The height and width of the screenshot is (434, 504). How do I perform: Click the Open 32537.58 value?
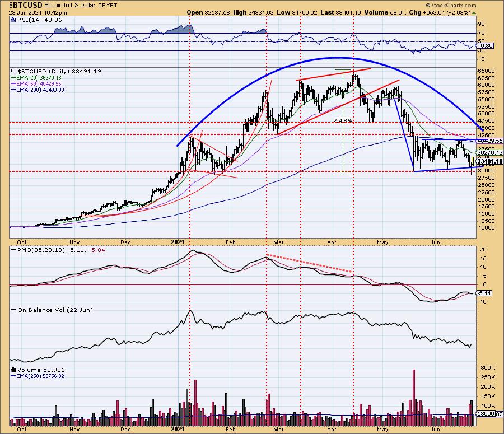point(208,12)
